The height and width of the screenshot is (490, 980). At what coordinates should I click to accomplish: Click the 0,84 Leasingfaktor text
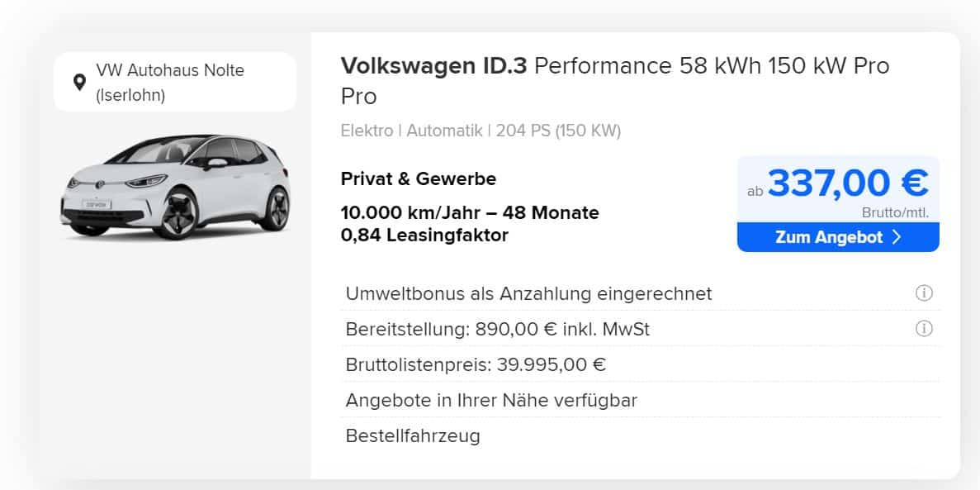(424, 235)
